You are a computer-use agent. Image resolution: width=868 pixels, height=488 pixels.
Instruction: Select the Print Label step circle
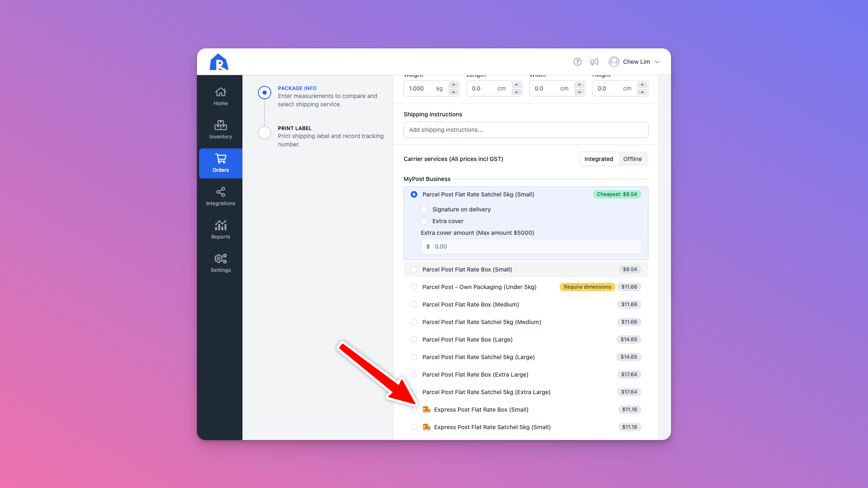pos(265,133)
